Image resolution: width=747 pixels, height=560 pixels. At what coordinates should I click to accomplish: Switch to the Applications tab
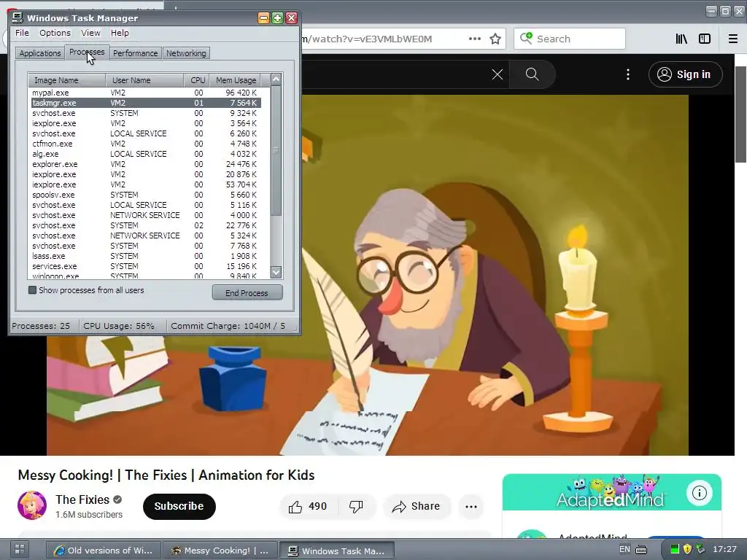(x=40, y=53)
